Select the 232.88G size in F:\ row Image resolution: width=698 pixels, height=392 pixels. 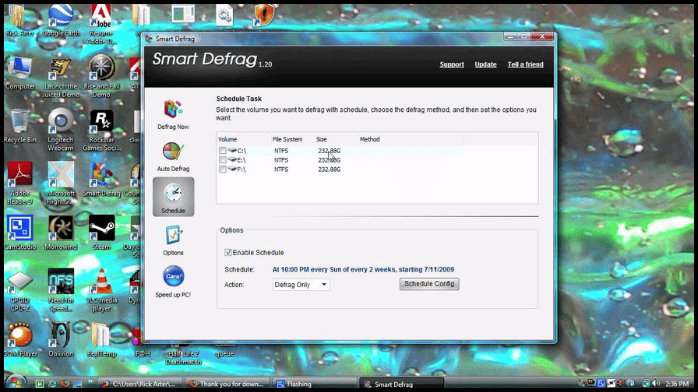tap(329, 170)
